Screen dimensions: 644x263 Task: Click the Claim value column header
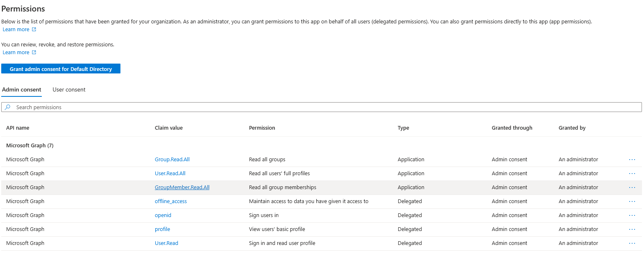pyautogui.click(x=169, y=128)
